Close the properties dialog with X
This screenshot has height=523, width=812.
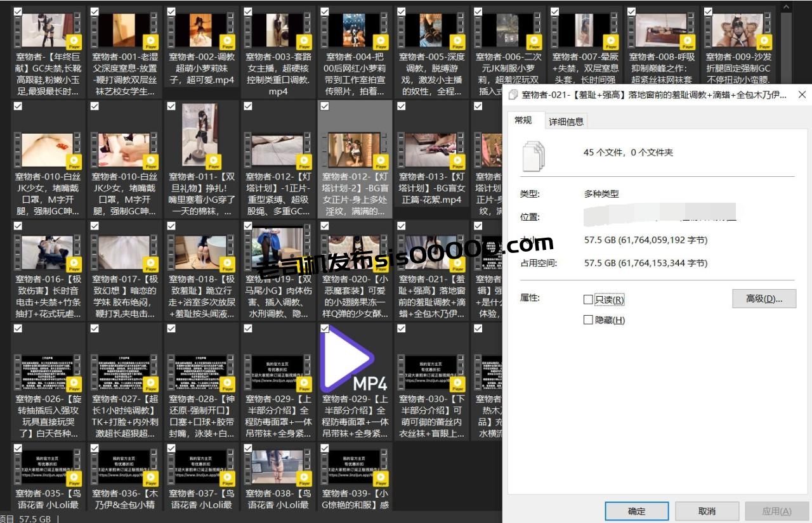(802, 95)
